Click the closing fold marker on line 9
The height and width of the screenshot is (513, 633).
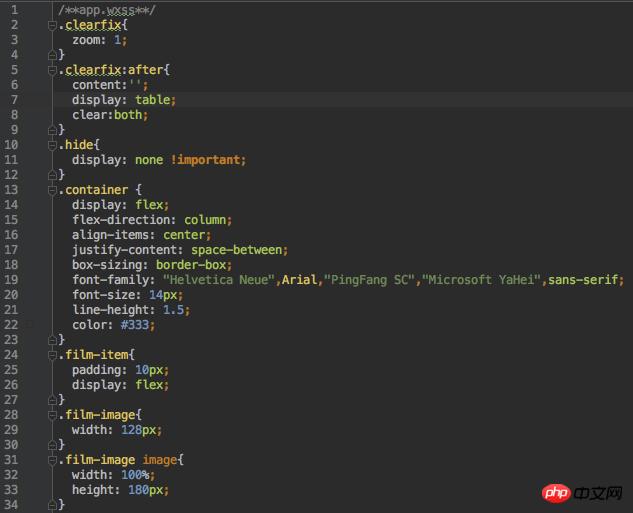pyautogui.click(x=52, y=130)
